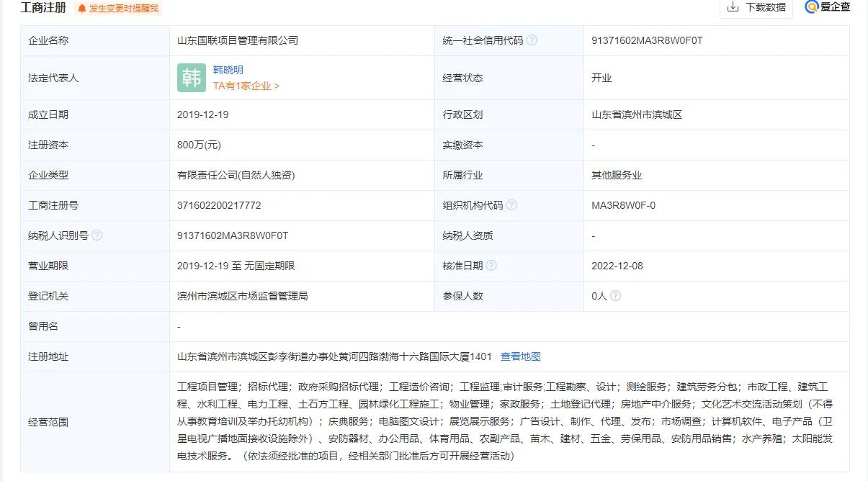868x481 pixels.
Task: Open the help icon next to 组织机构代码
Action: click(511, 205)
